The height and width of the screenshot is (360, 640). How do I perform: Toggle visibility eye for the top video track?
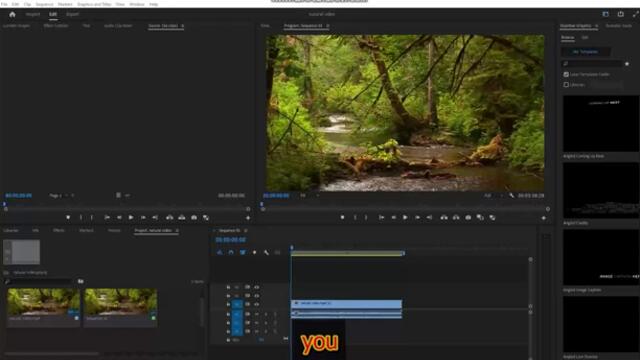257,287
